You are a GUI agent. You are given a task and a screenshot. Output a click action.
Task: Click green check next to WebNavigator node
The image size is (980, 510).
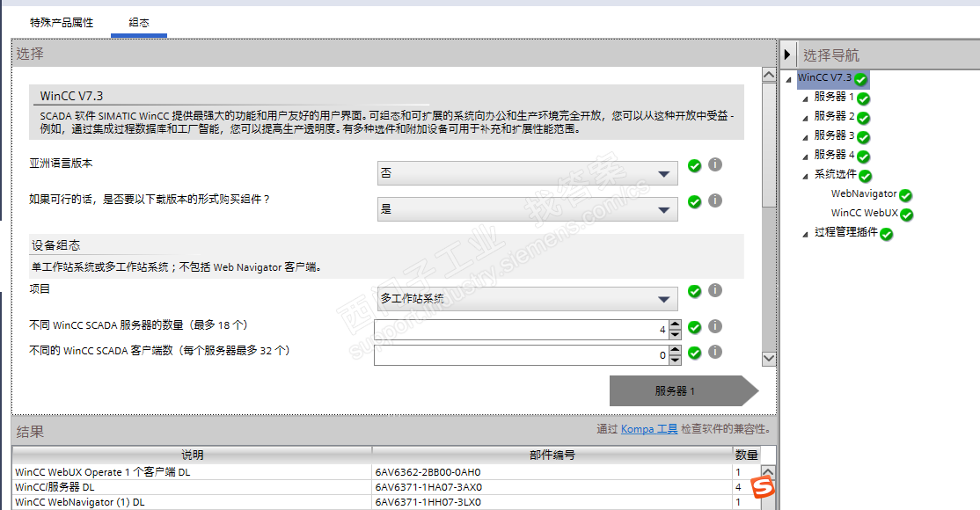tap(905, 195)
